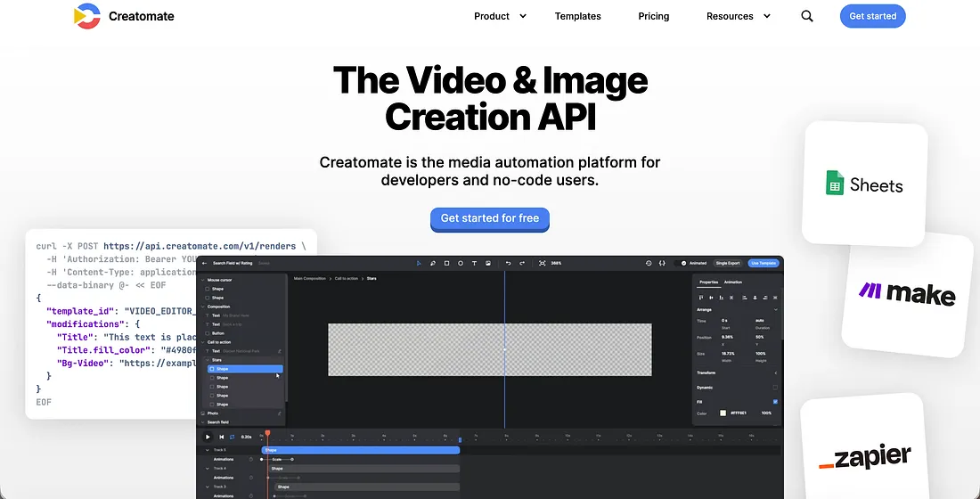Click Get started for free button
Screen dimensions: 980x499
tap(489, 219)
